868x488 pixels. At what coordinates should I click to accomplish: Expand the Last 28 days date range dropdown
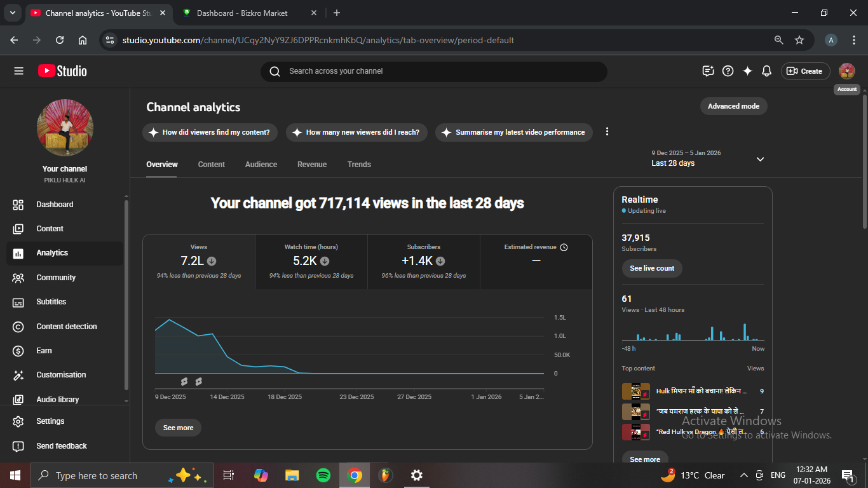pos(759,159)
